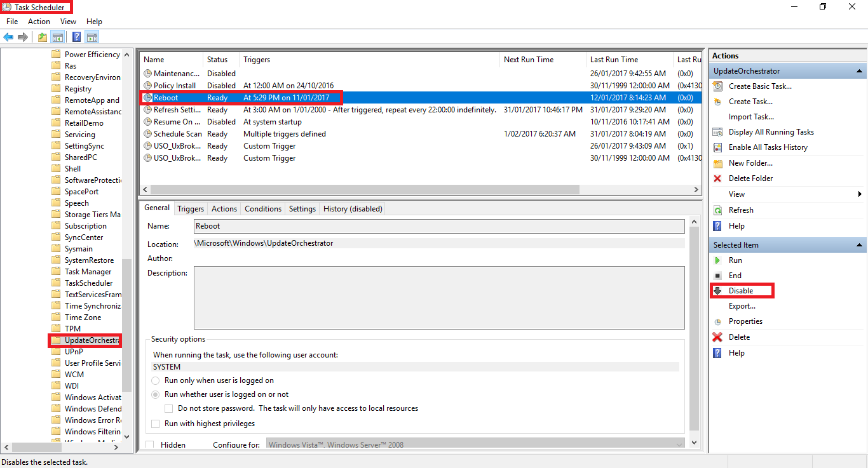Open the Help menu in menu bar
The width and height of the screenshot is (868, 468).
coord(94,22)
